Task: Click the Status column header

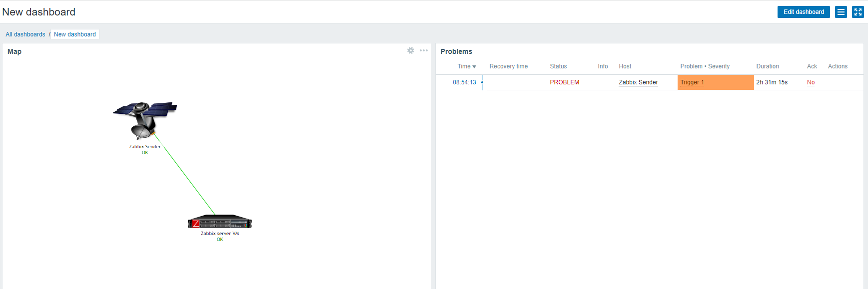Action: click(x=558, y=66)
